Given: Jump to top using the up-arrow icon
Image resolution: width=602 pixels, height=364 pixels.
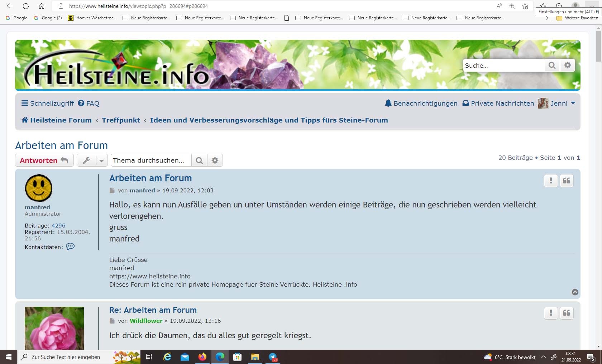Looking at the screenshot, I should pyautogui.click(x=575, y=292).
